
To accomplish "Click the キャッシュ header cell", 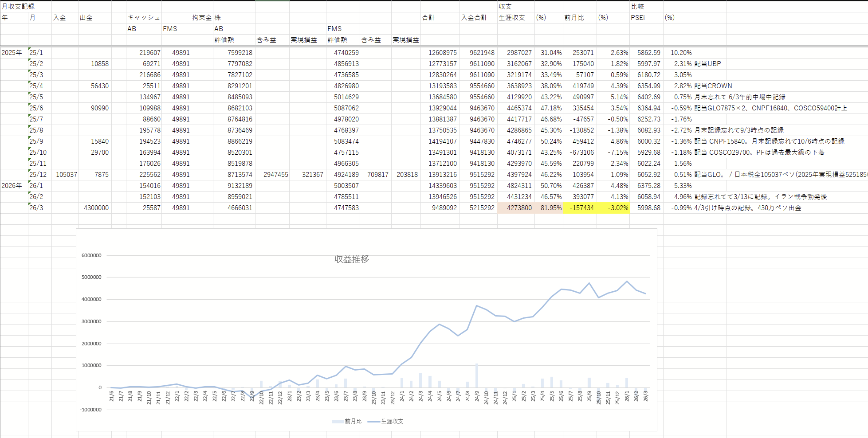I will (x=144, y=18).
